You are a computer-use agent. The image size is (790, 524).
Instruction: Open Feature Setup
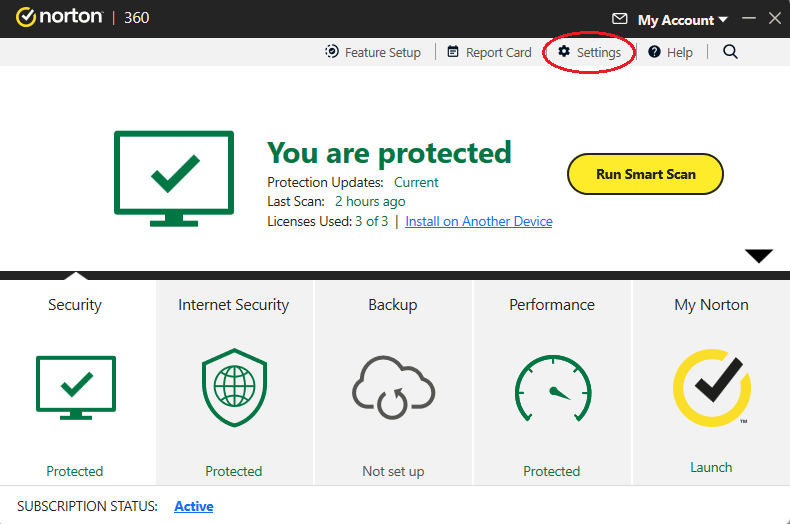tap(373, 52)
